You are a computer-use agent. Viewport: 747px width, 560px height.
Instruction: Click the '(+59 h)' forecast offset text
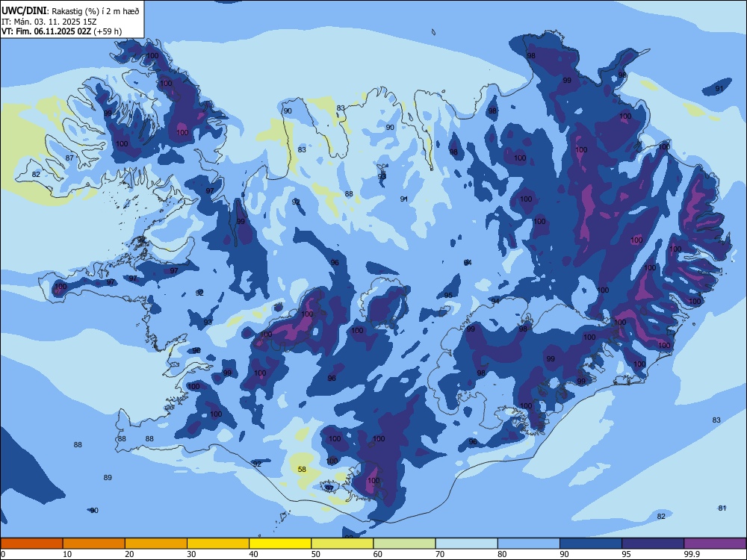(x=108, y=31)
